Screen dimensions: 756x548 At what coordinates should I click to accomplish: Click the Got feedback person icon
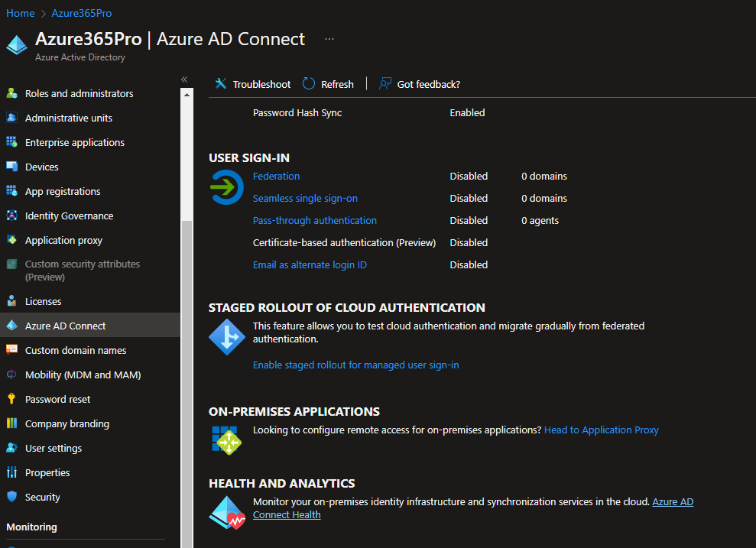point(384,84)
